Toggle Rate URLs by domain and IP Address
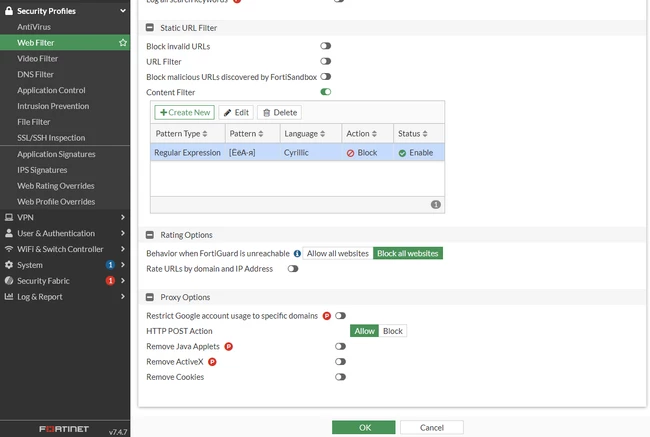 click(293, 269)
